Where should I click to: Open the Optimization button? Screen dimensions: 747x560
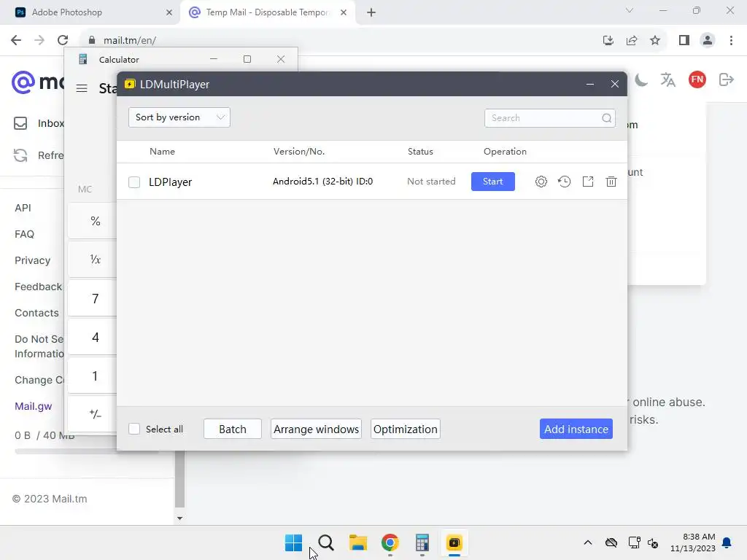pos(406,429)
